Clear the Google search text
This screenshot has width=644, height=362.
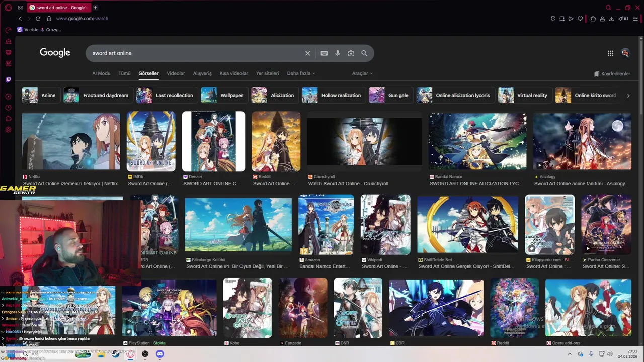coord(308,53)
